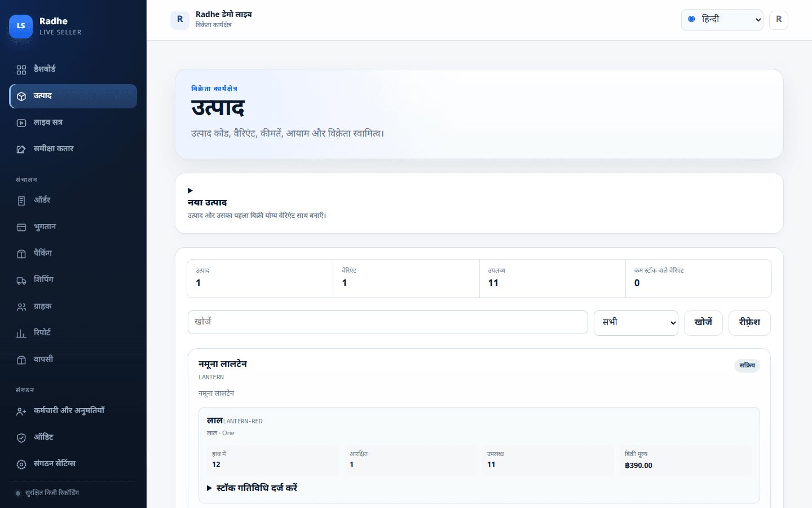Image resolution: width=812 pixels, height=508 pixels.
Task: Click the उत्पाद box icon in sidebar
Action: (x=21, y=96)
